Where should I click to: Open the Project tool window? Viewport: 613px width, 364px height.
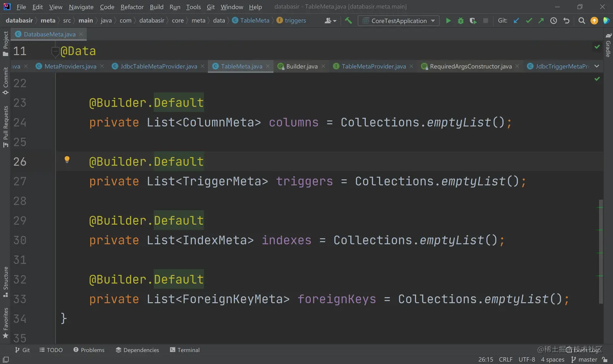tap(6, 44)
